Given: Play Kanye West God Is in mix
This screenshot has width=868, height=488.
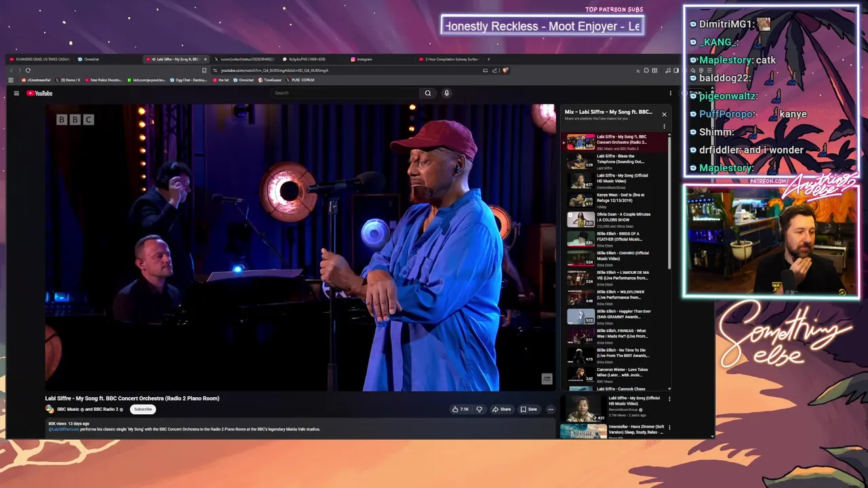Looking at the screenshot, I should point(614,201).
